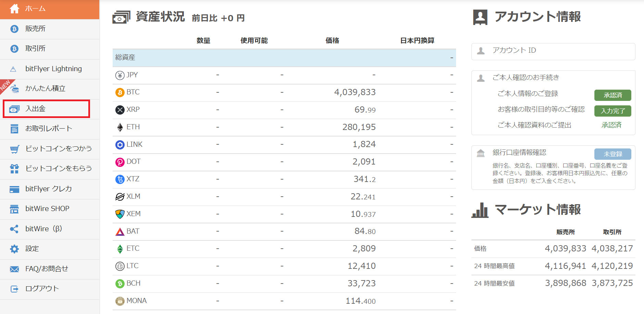The height and width of the screenshot is (314, 644).
Task: Click the BAT triangle icon in asset table
Action: tap(120, 232)
